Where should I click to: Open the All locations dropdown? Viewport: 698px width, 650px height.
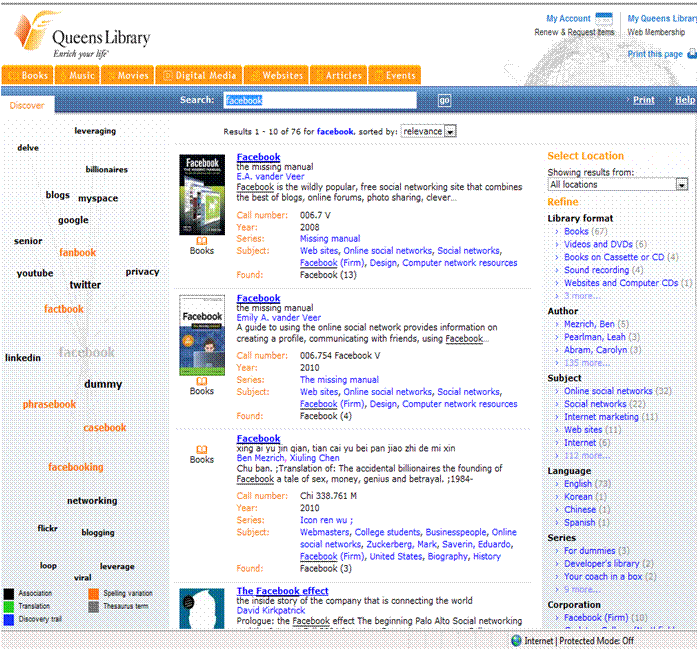pyautogui.click(x=618, y=184)
